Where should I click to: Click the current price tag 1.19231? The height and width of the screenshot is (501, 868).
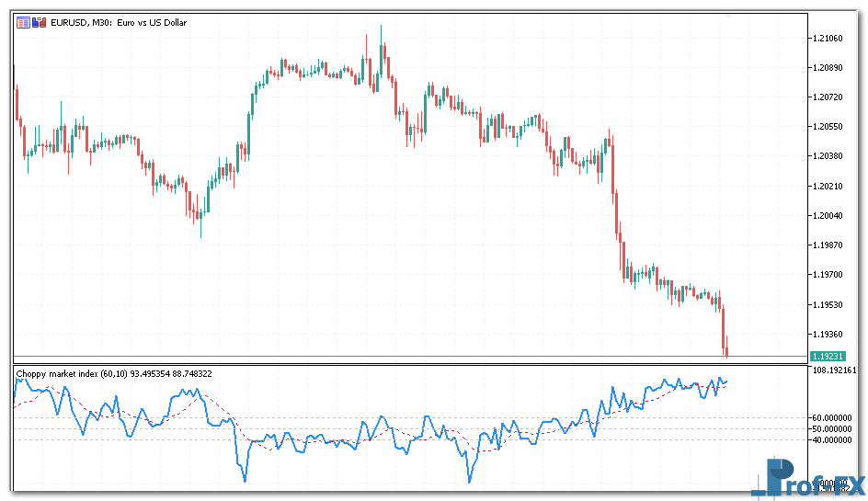pos(828,356)
